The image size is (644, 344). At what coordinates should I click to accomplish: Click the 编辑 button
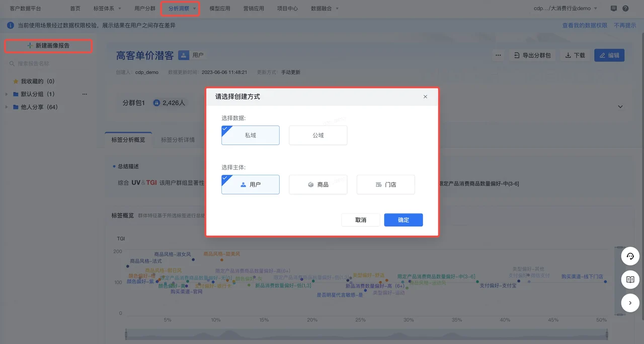click(x=609, y=55)
